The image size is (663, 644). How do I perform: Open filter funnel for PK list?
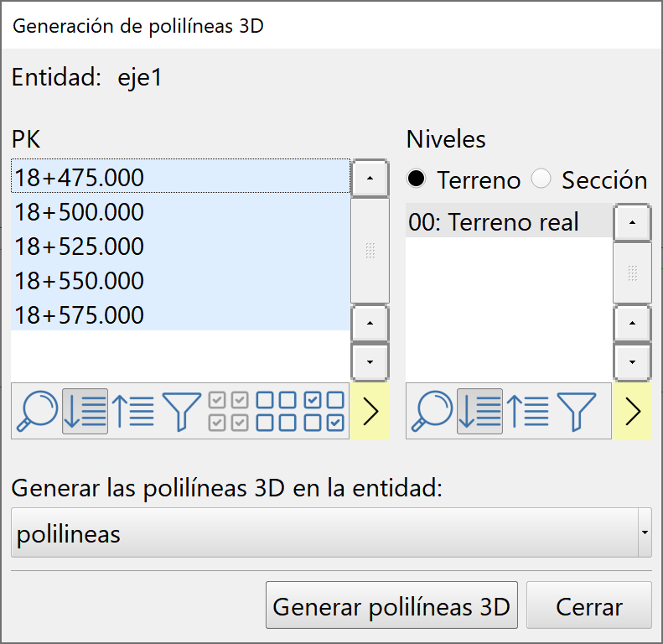[181, 411]
